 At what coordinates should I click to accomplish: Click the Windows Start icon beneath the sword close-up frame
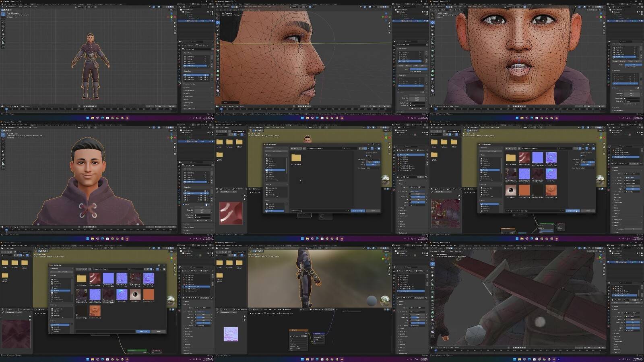(514, 359)
